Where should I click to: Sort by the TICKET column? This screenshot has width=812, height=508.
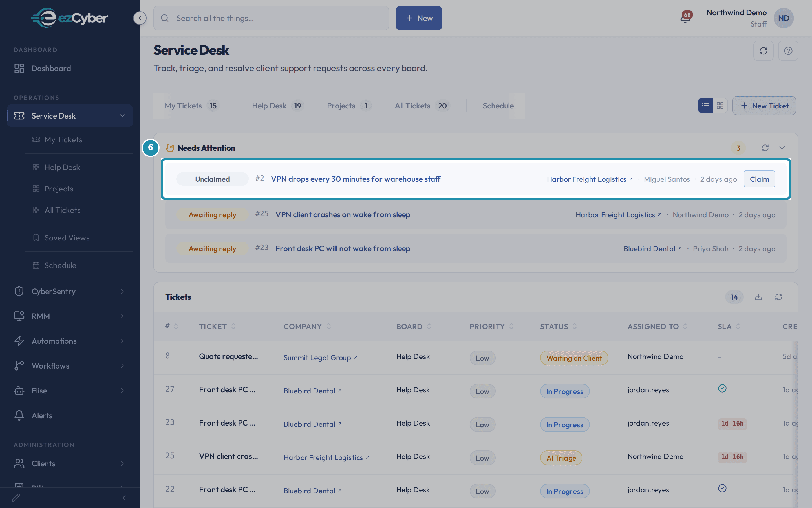coord(217,327)
